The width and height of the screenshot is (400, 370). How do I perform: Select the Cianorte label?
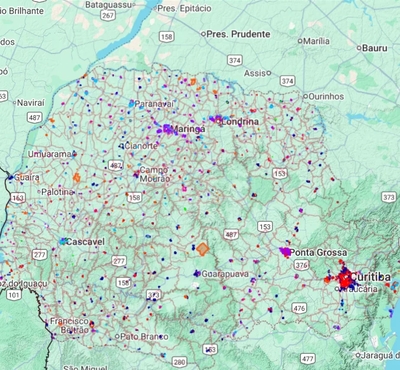pyautogui.click(x=141, y=146)
